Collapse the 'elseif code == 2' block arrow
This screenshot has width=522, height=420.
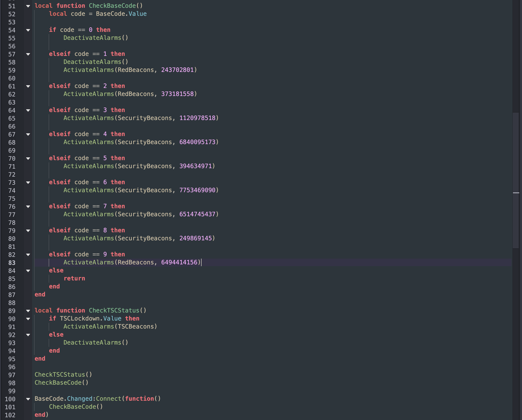[28, 86]
